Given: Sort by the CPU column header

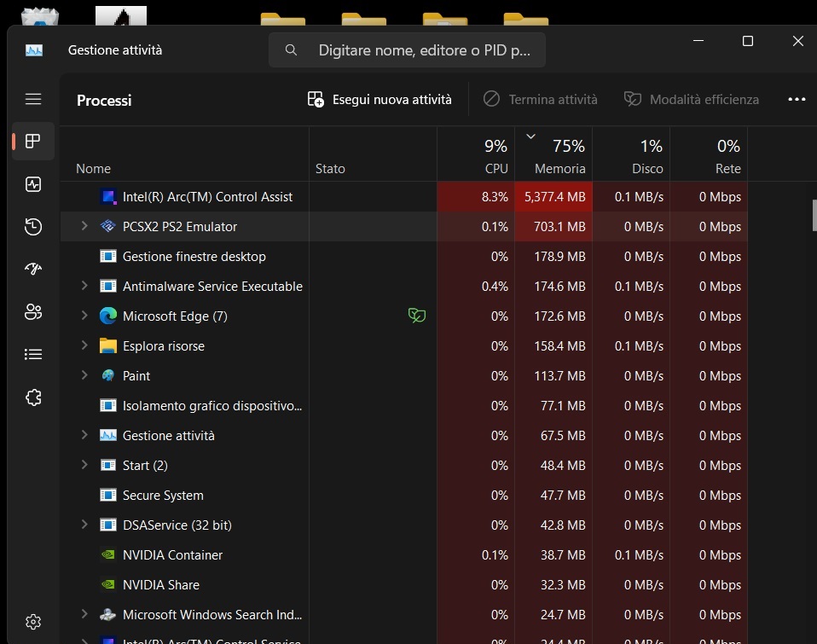Looking at the screenshot, I should click(476, 154).
